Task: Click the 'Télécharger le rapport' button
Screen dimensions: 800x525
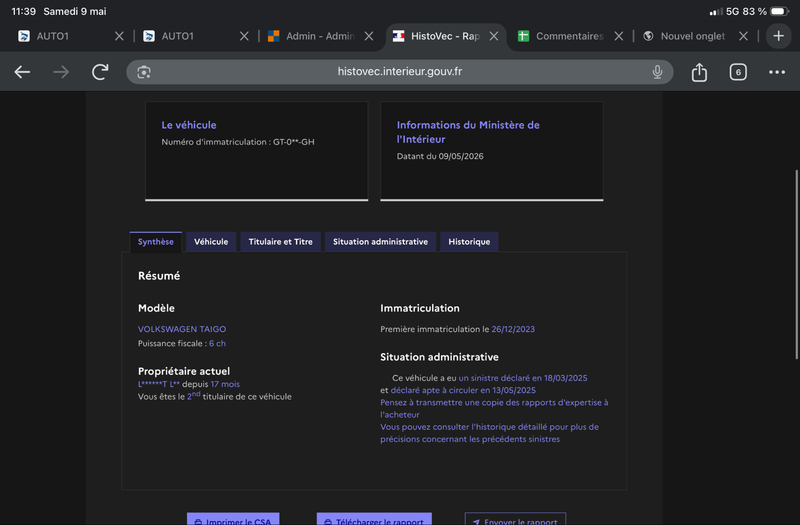Action: click(374, 519)
